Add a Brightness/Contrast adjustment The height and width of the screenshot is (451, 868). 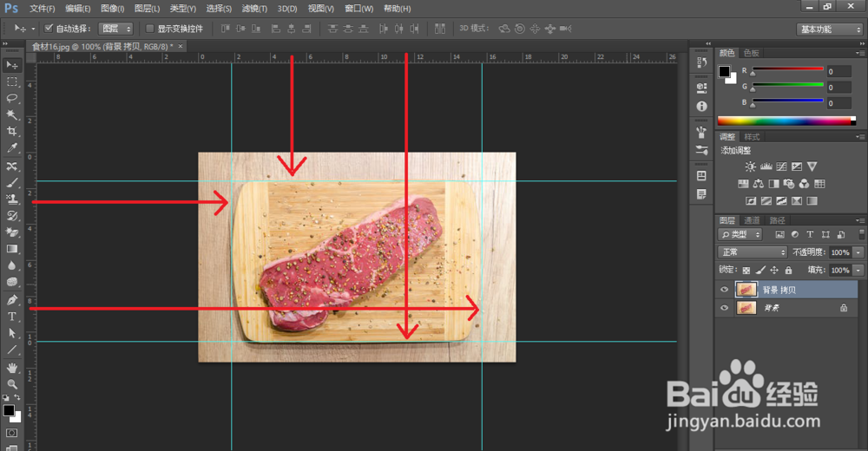click(x=750, y=167)
